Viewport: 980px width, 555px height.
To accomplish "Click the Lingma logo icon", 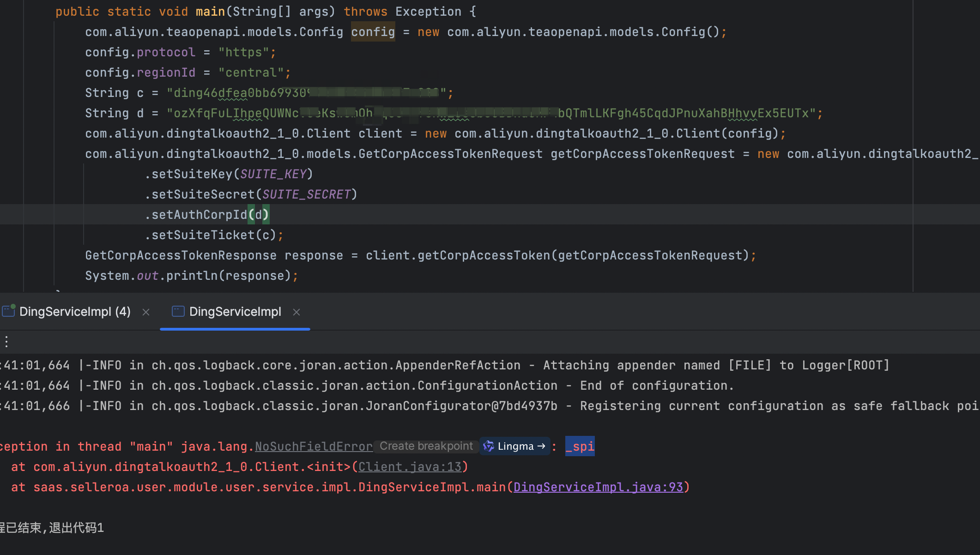I will click(488, 446).
